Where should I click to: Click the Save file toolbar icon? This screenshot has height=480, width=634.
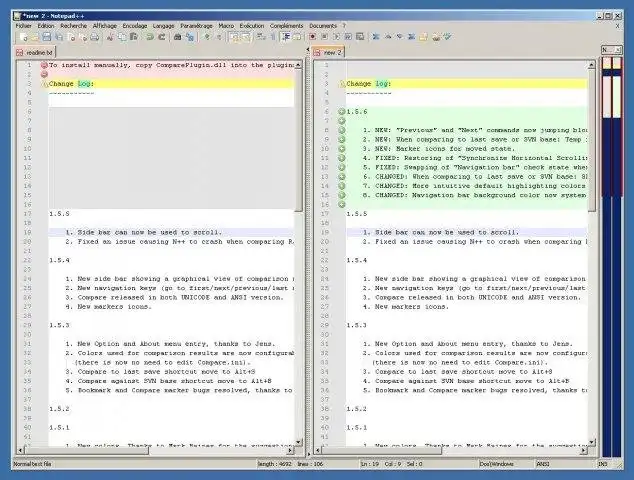tap(46, 37)
